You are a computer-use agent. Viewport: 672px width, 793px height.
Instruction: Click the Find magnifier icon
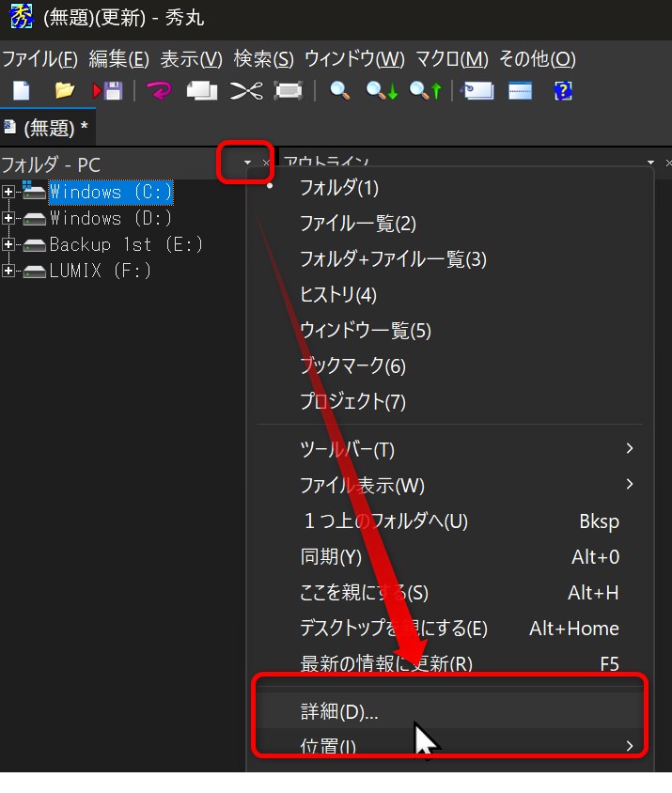(339, 91)
